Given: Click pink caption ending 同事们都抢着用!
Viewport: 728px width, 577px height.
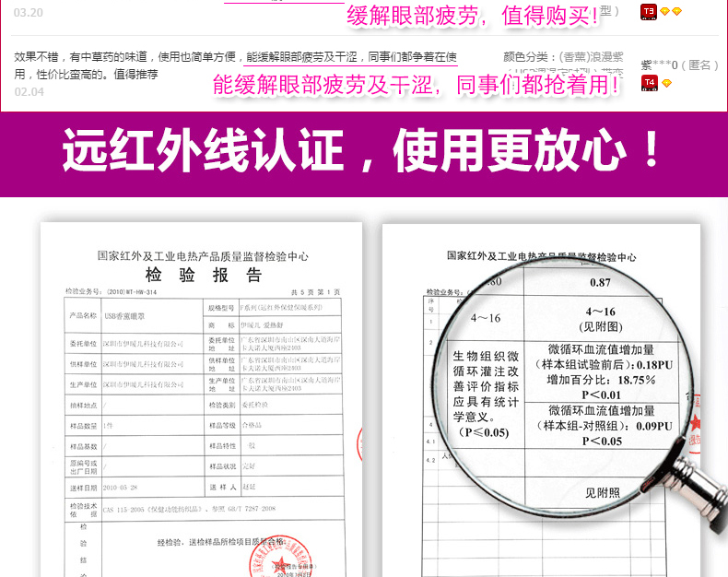Looking at the screenshot, I should tap(416, 85).
